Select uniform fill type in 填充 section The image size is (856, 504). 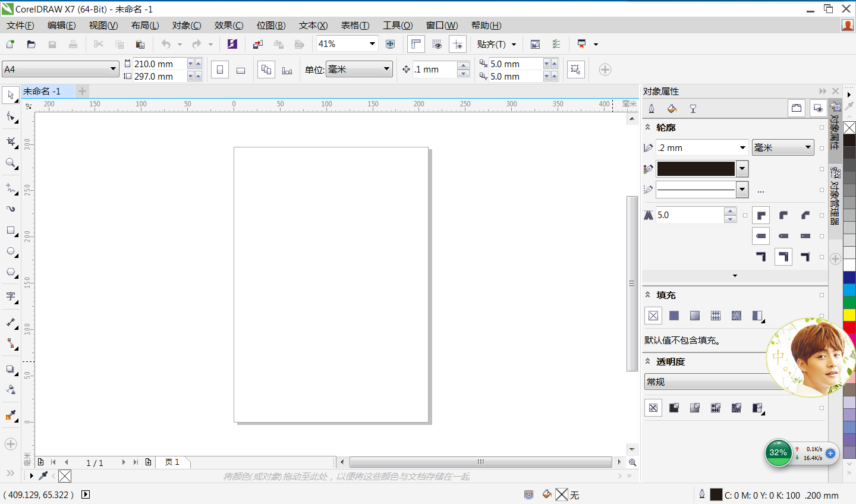tap(674, 316)
